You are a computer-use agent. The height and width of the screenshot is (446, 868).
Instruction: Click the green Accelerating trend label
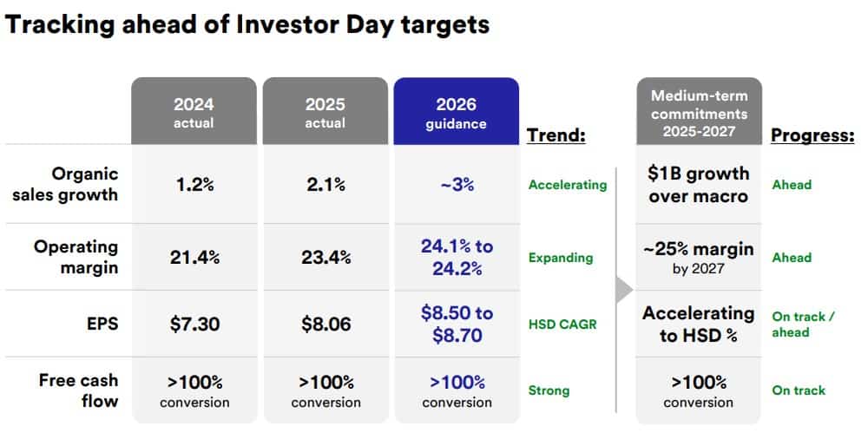click(568, 185)
